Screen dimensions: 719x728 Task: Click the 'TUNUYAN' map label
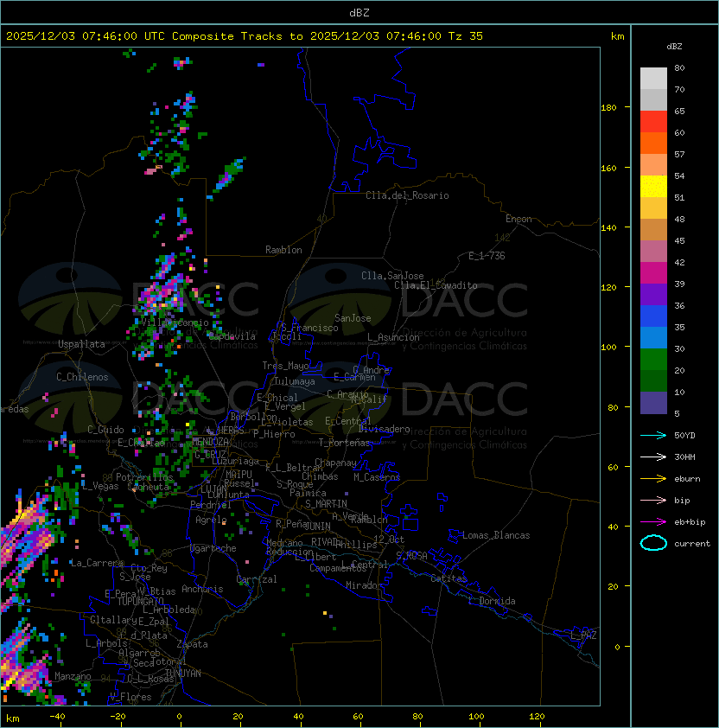click(183, 674)
